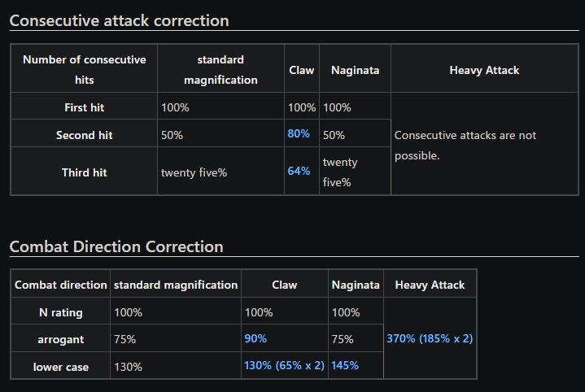Click the Heavy Attack header in first table
The width and height of the screenshot is (585, 392).
(x=484, y=70)
